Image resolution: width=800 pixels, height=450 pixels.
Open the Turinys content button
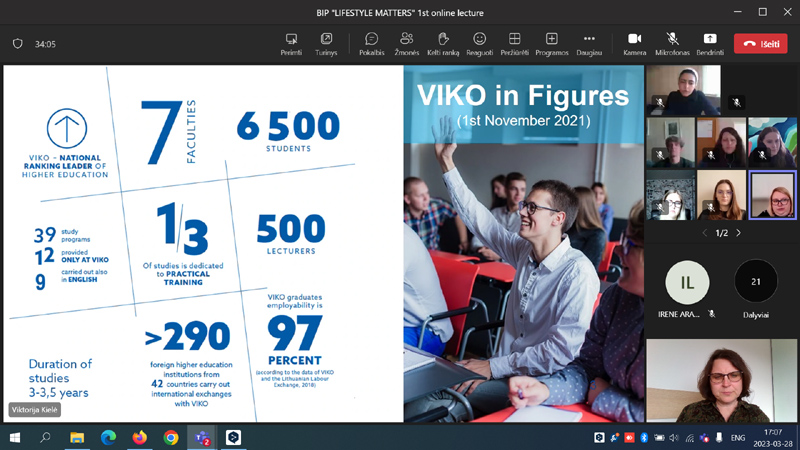coord(326,44)
